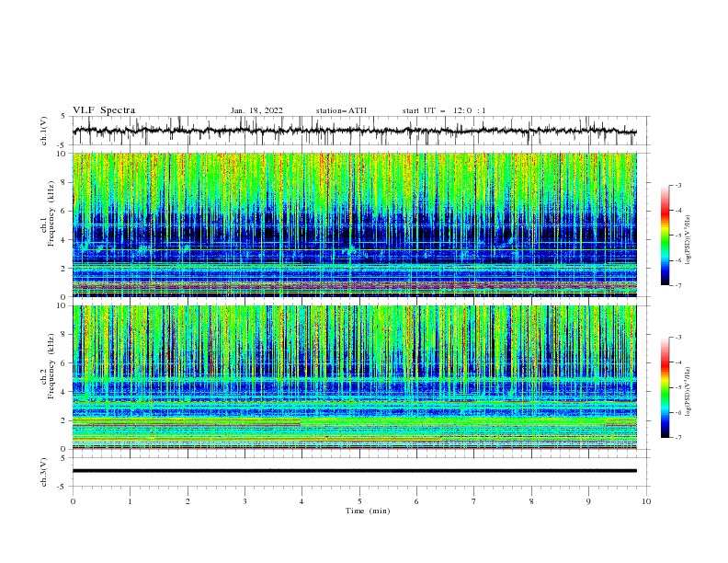Click the '-7' label on ch.2 colorbar

point(677,438)
